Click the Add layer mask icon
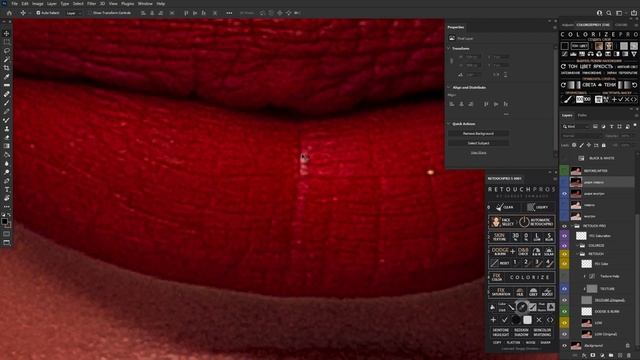Viewport: 640px width, 360px height. click(593, 356)
